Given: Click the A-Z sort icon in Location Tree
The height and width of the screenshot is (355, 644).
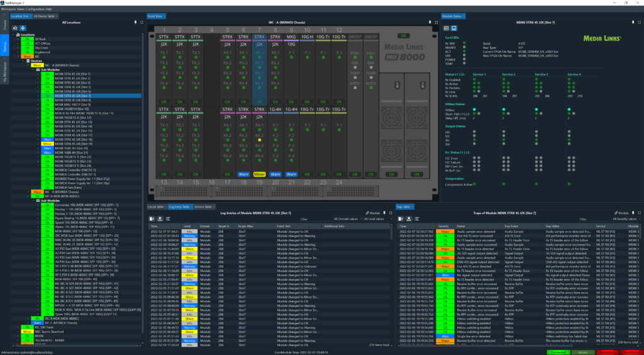Looking at the screenshot, I should pyautogui.click(x=14, y=29).
